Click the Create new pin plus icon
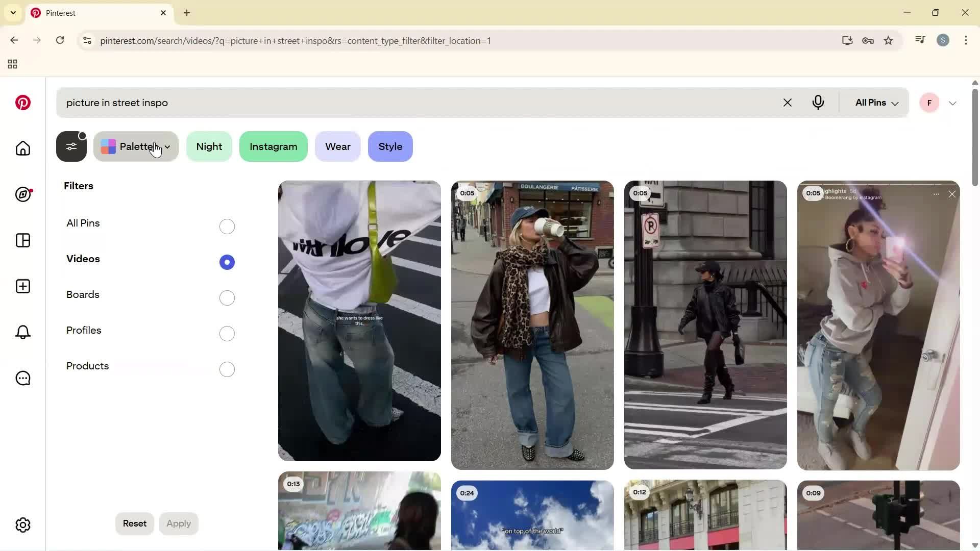980x551 pixels. (x=22, y=286)
